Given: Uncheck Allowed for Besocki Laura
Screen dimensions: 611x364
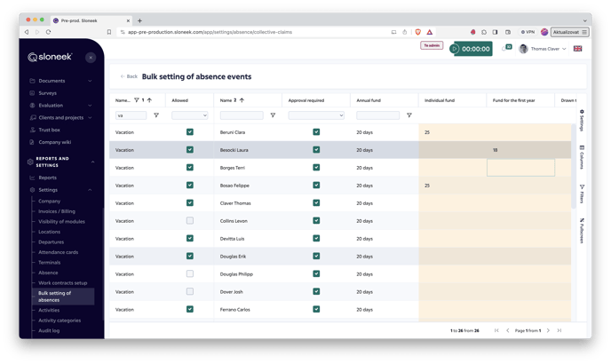Looking at the screenshot, I should tap(190, 150).
